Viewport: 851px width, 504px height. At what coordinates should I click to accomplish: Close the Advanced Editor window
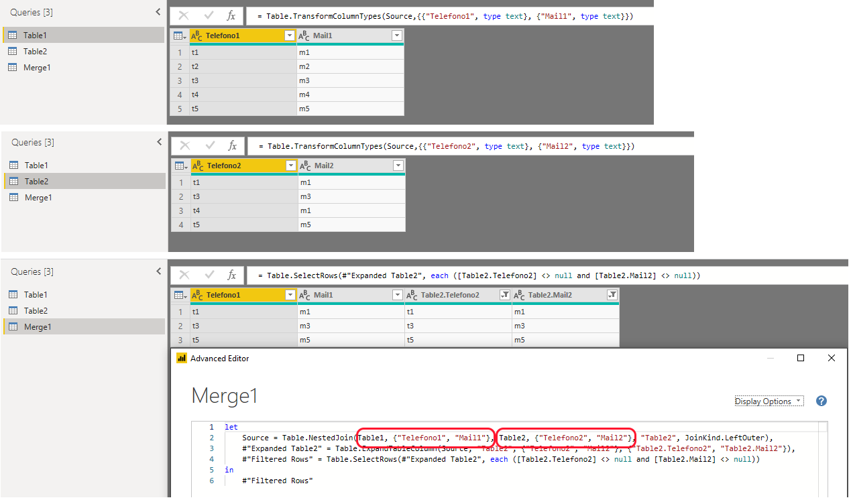(x=832, y=359)
